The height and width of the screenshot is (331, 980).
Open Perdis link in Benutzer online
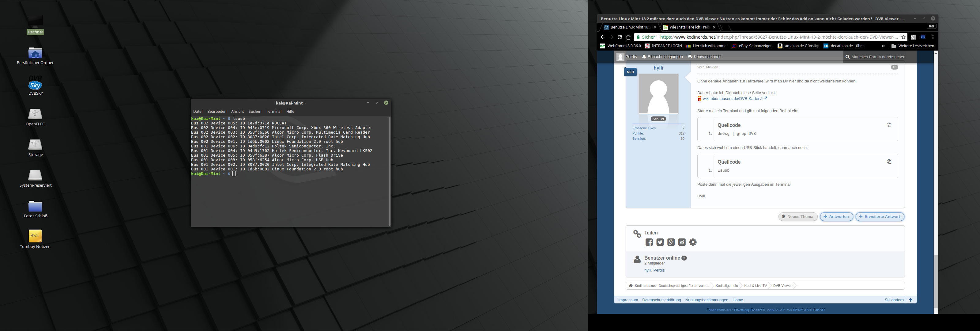point(659,270)
